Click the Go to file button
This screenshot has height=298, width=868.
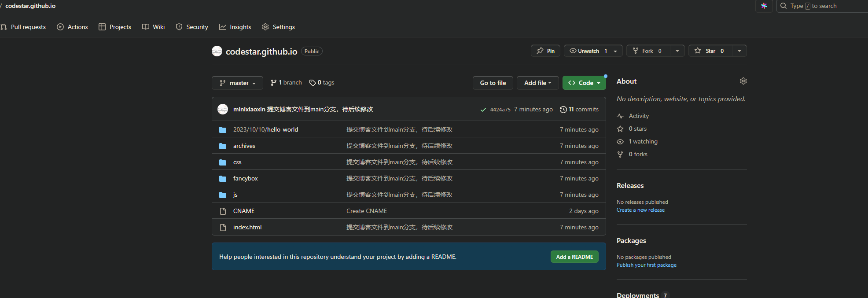pos(493,83)
